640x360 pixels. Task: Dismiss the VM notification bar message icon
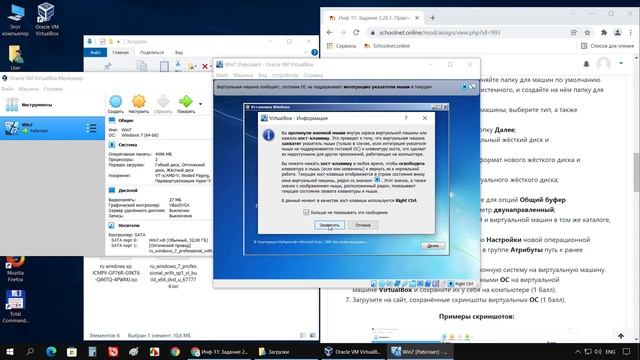coord(464,87)
